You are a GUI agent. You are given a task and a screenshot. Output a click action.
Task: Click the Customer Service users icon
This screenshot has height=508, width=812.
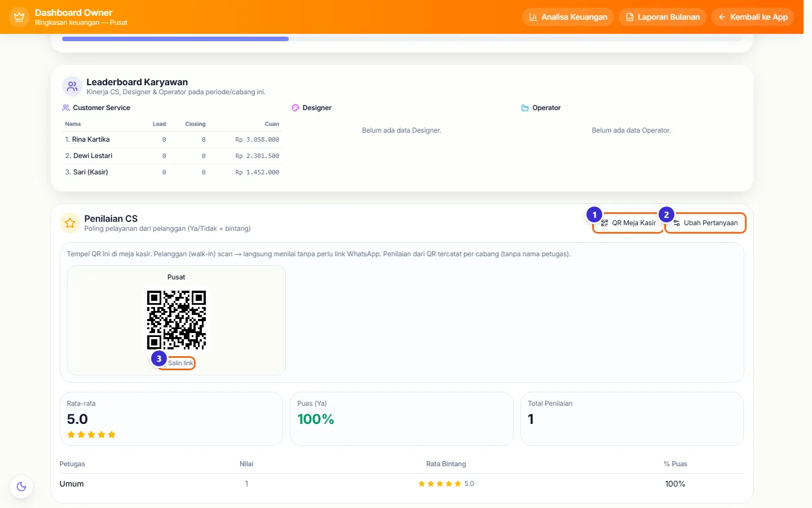point(66,108)
